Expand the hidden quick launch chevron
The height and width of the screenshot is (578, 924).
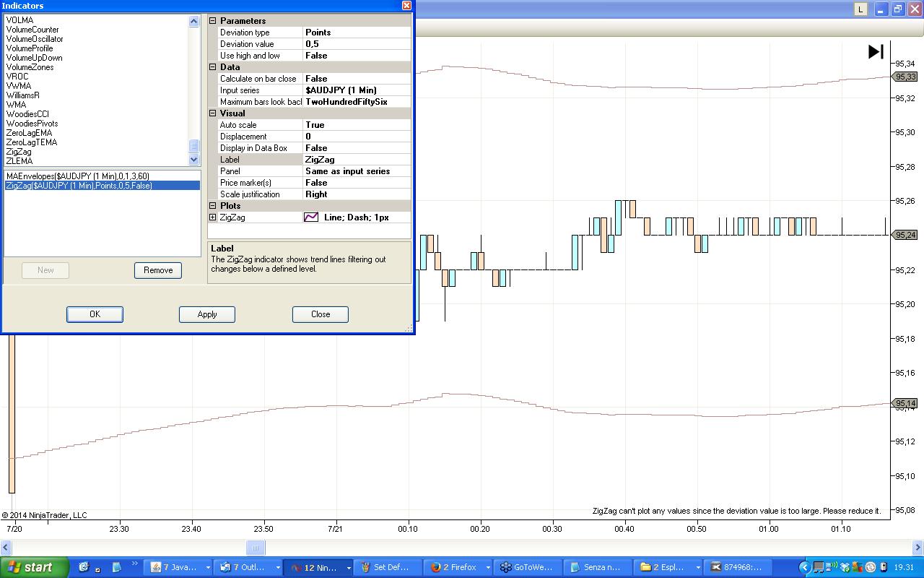(x=134, y=564)
